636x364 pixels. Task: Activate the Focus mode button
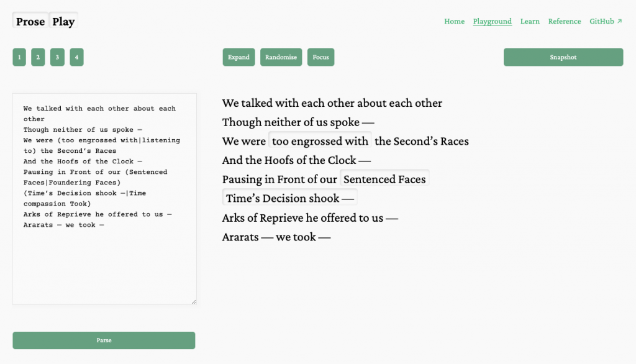coord(321,57)
